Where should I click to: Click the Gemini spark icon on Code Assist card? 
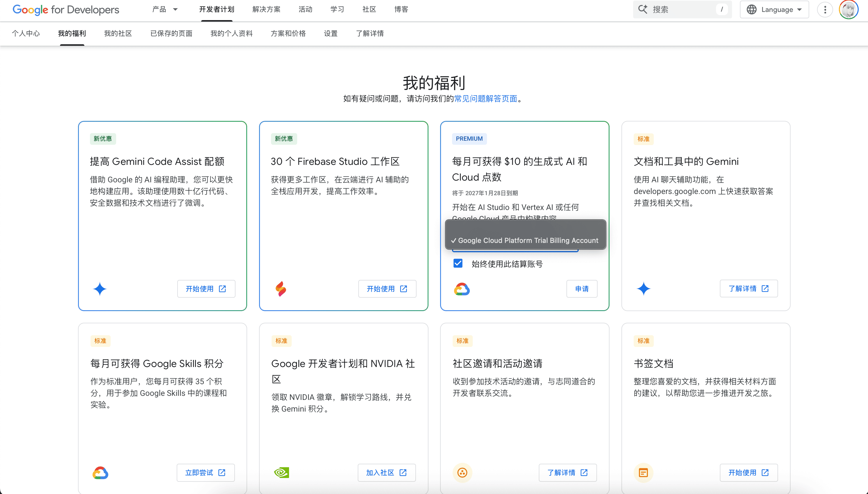(100, 289)
